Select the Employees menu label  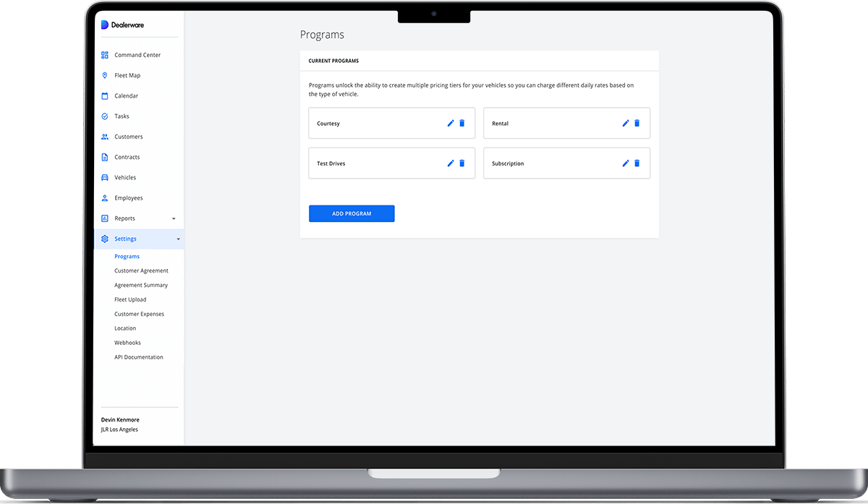click(x=129, y=197)
